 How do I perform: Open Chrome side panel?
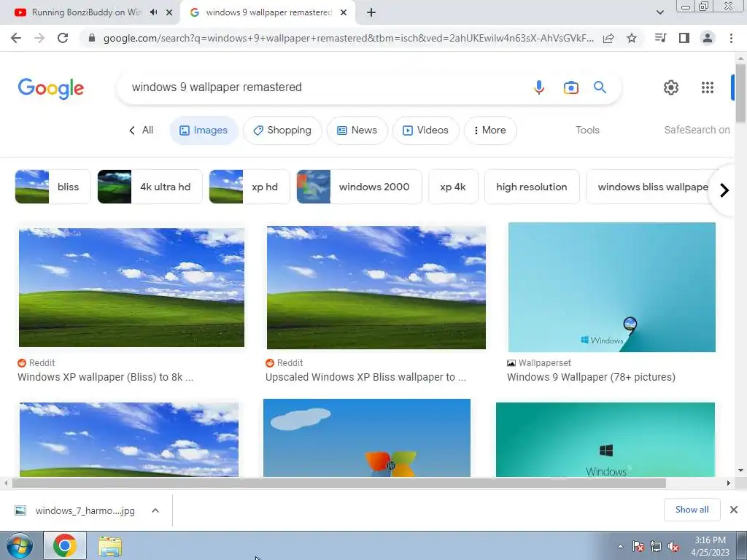tap(684, 38)
